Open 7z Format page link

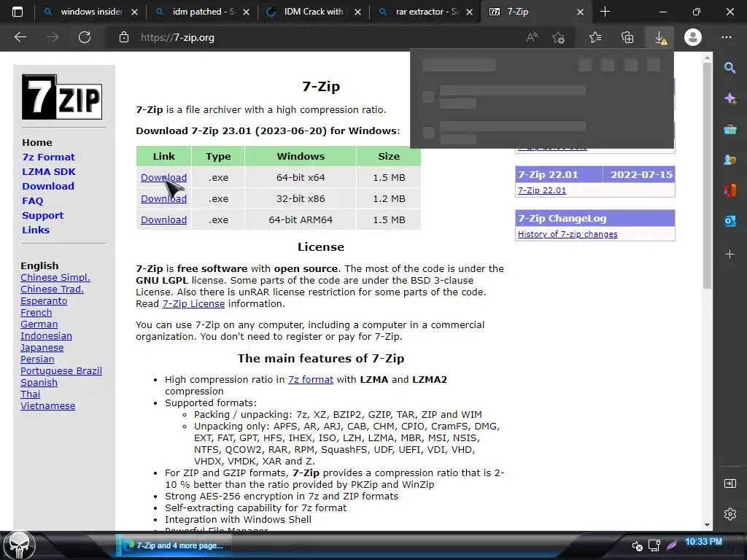pos(48,157)
